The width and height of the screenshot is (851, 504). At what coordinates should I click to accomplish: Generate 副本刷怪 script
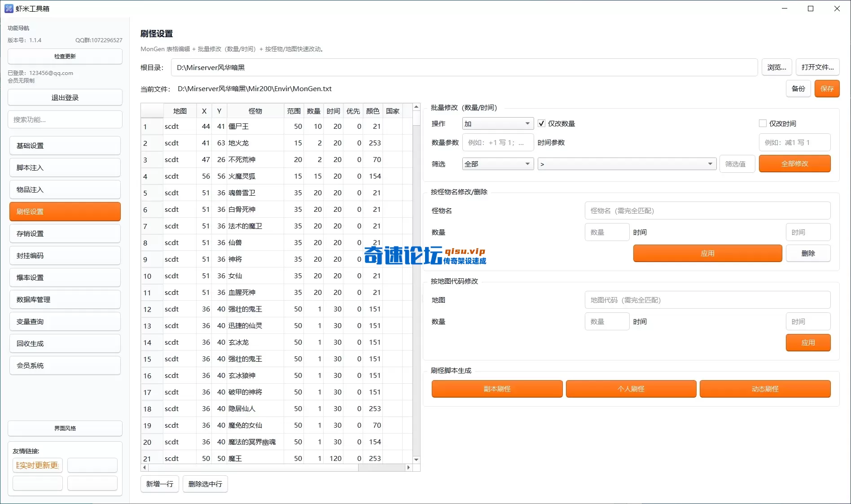pyautogui.click(x=496, y=389)
